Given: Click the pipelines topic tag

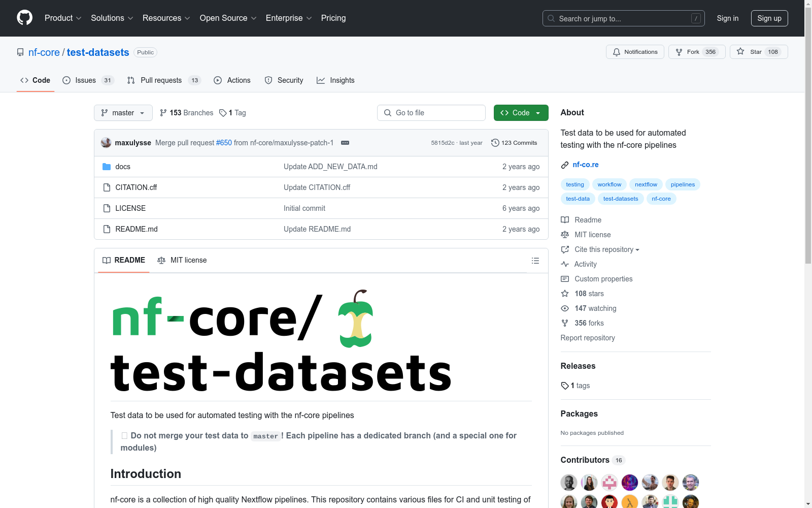Looking at the screenshot, I should pyautogui.click(x=683, y=184).
